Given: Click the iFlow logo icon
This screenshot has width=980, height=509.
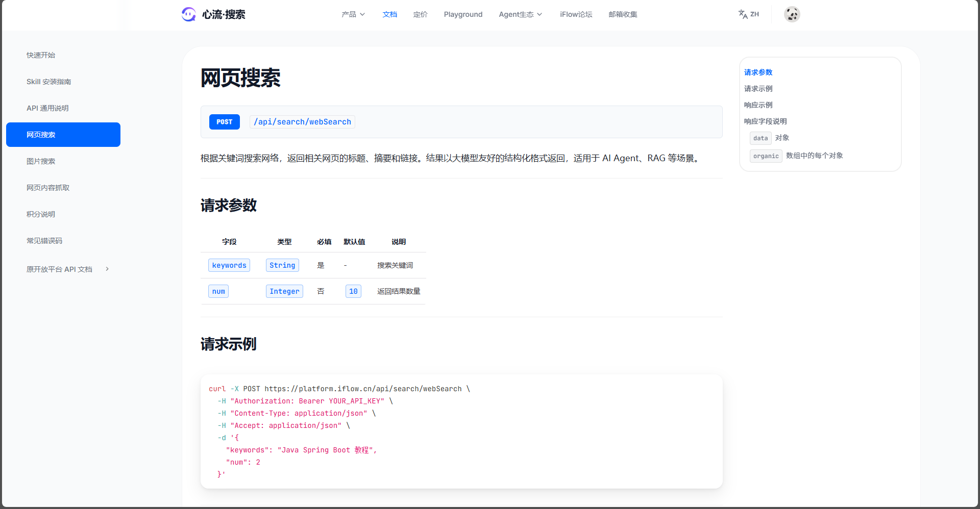Looking at the screenshot, I should [188, 14].
